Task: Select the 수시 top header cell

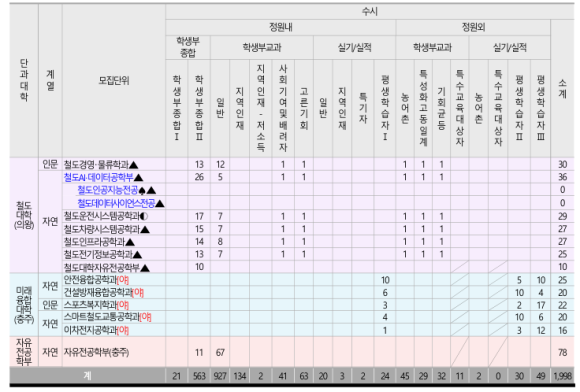Action: [370, 11]
